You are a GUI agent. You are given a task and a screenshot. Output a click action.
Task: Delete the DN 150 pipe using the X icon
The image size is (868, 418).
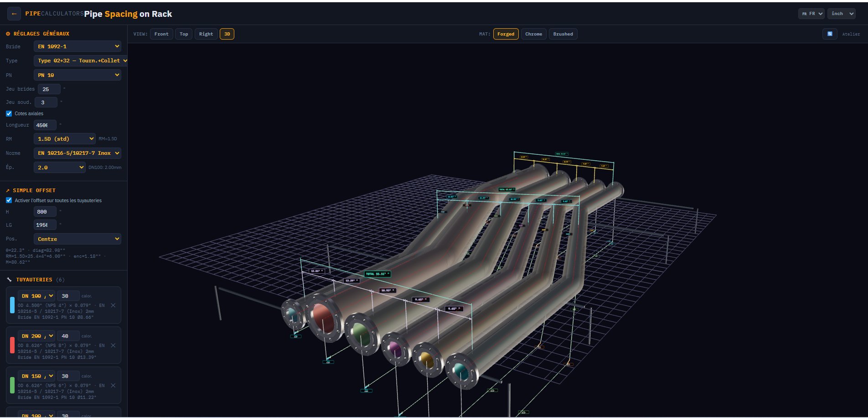[x=113, y=385]
